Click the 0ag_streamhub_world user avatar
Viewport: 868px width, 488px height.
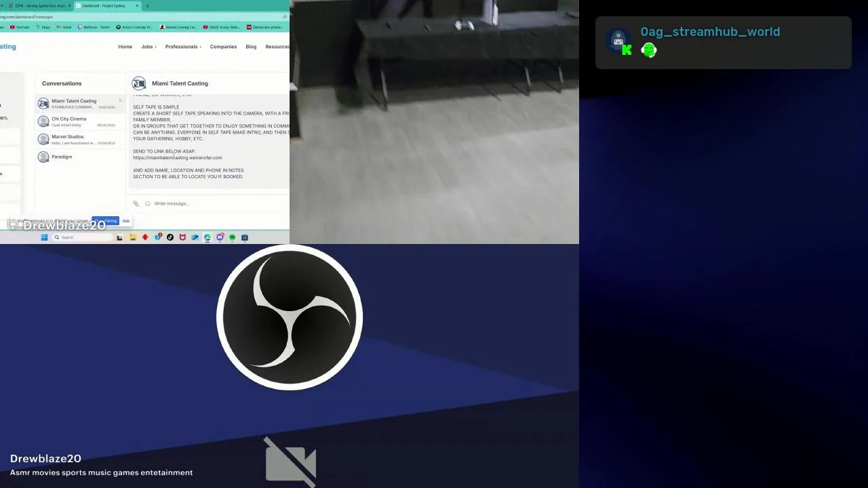tap(618, 40)
